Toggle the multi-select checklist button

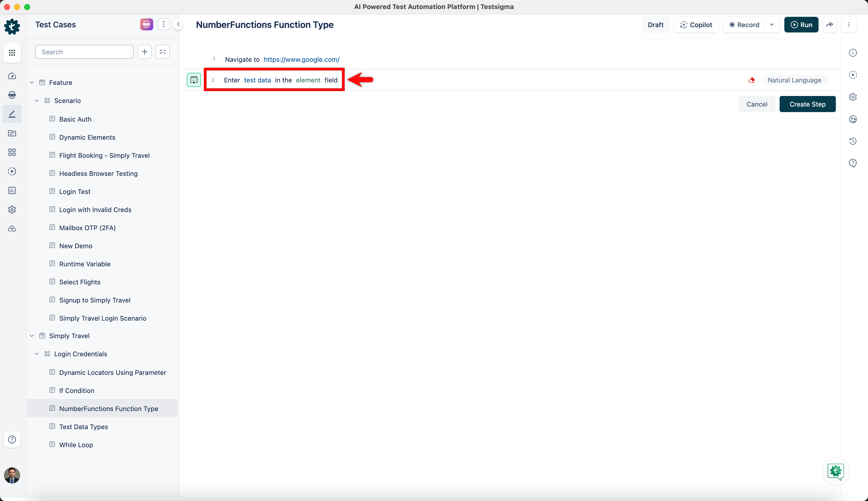click(163, 52)
